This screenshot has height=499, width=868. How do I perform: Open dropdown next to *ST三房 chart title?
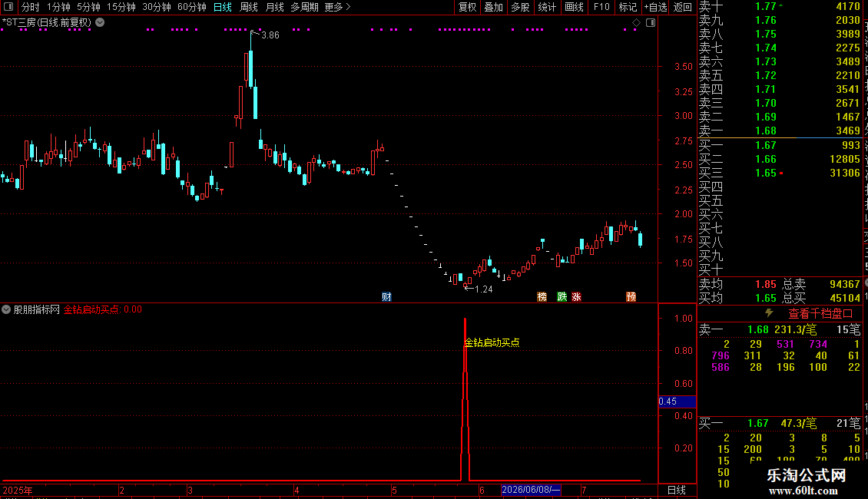coord(100,23)
